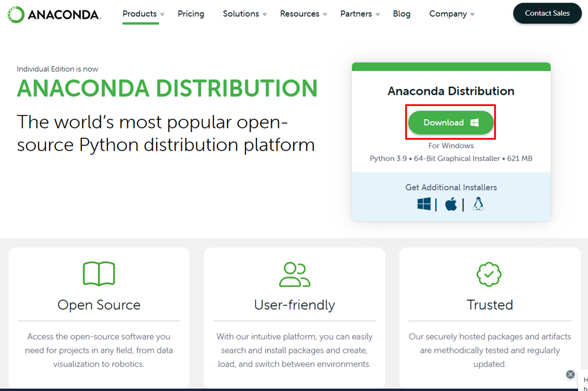Click the User-friendly people icon

pyautogui.click(x=295, y=274)
